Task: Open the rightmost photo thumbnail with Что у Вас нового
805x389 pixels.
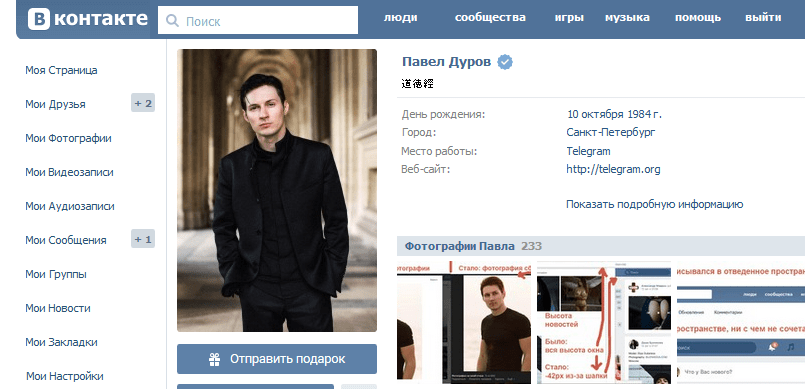Action: point(740,322)
